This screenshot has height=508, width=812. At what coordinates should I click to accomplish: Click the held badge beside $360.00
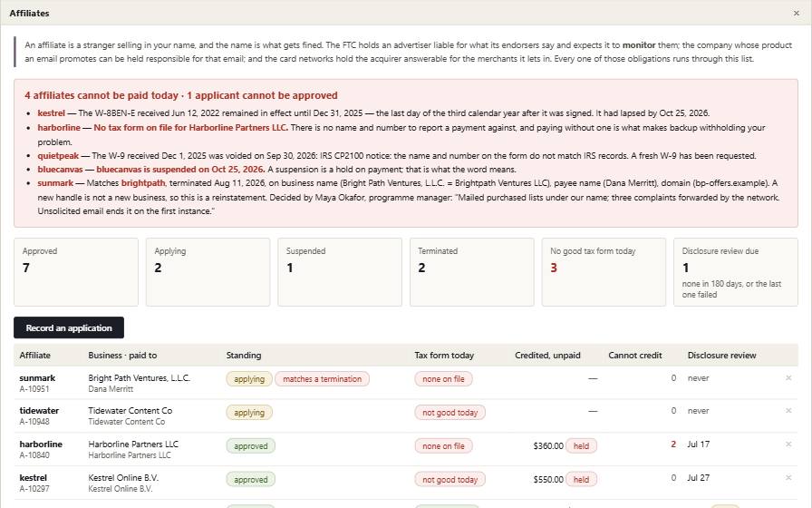point(581,445)
